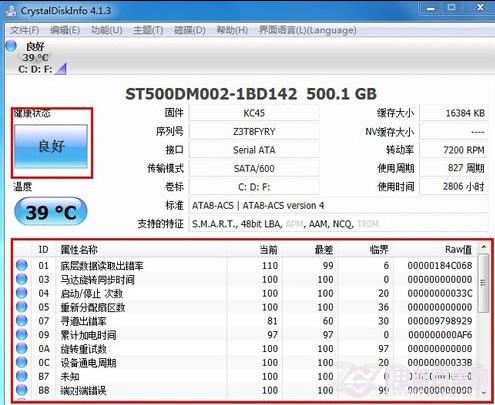Click the standard field ATA8-ACS version 4
Image resolution: width=495 pixels, height=405 pixels.
(x=339, y=205)
